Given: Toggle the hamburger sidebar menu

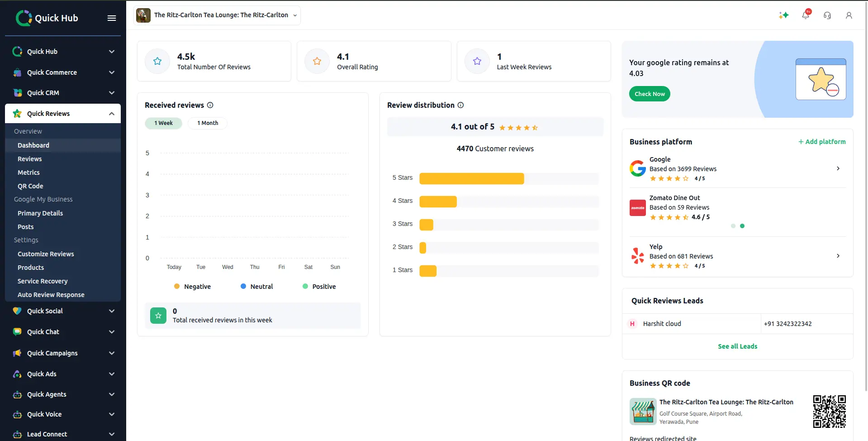Looking at the screenshot, I should tap(112, 18).
